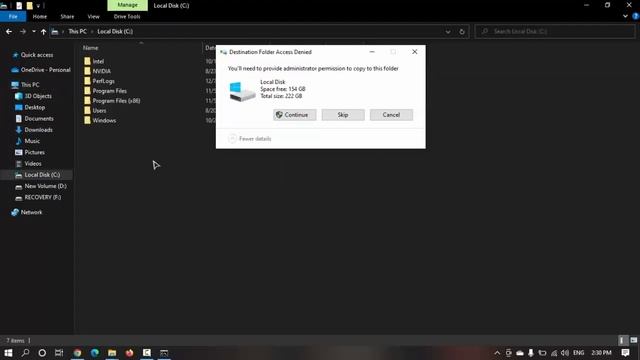This screenshot has width=640, height=360.
Task: Open volume control in system tray
Action: coord(564,353)
